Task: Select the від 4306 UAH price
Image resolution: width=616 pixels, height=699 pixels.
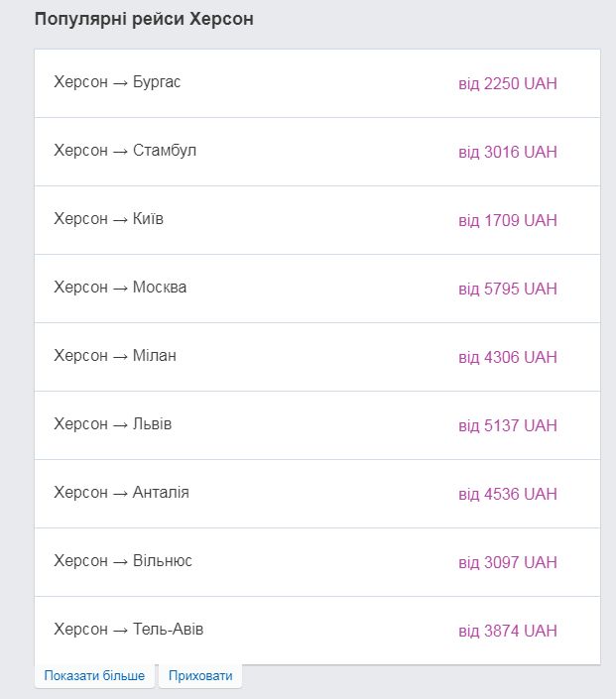Action: tap(508, 358)
